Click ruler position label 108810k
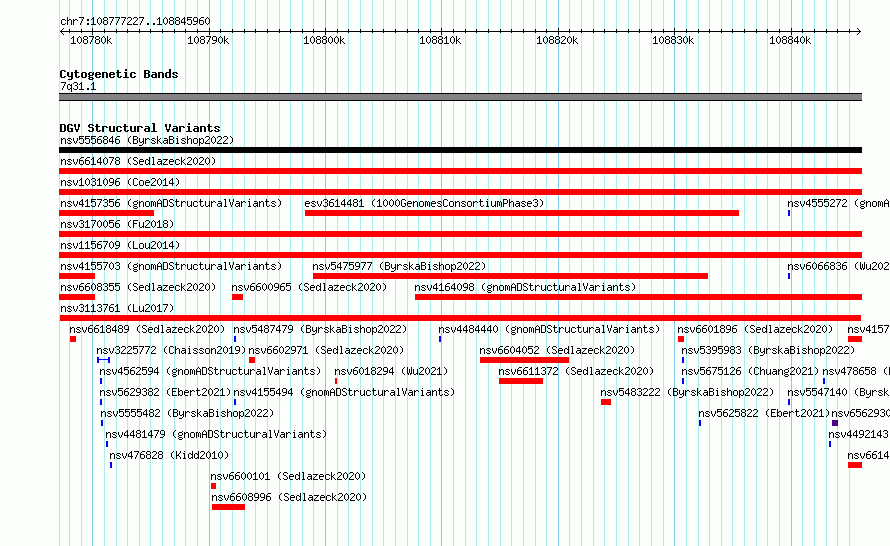The image size is (890, 546). [x=440, y=40]
